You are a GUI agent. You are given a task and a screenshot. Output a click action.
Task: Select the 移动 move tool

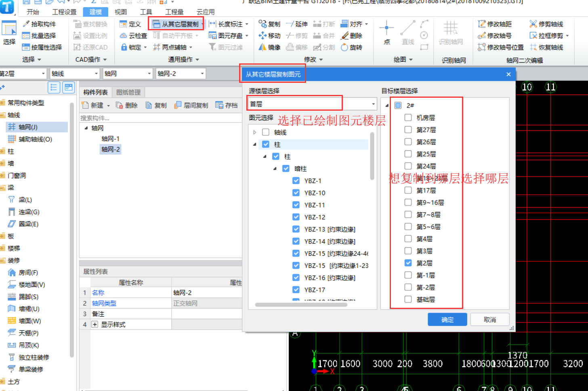269,36
